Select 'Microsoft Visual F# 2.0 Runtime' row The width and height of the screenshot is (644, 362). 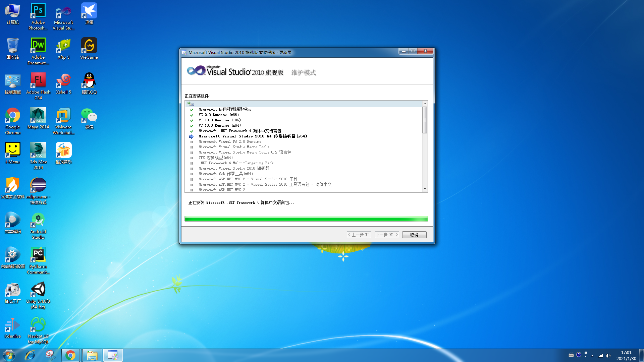click(303, 141)
